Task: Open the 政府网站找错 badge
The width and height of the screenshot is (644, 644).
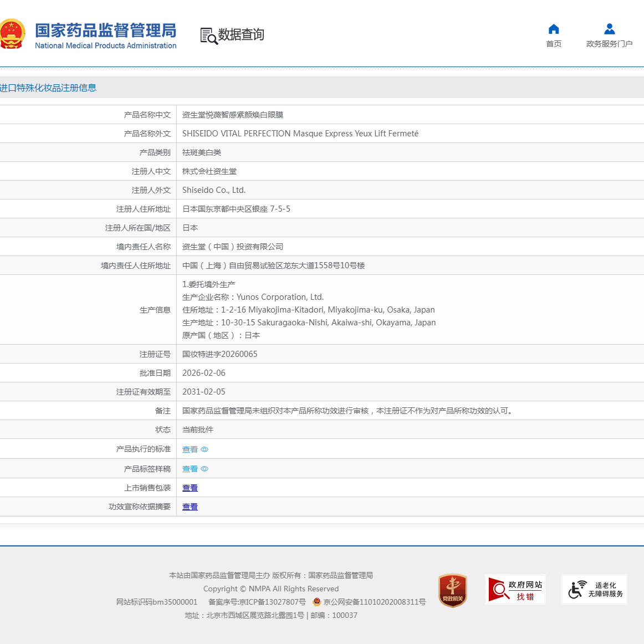Action: click(x=515, y=589)
